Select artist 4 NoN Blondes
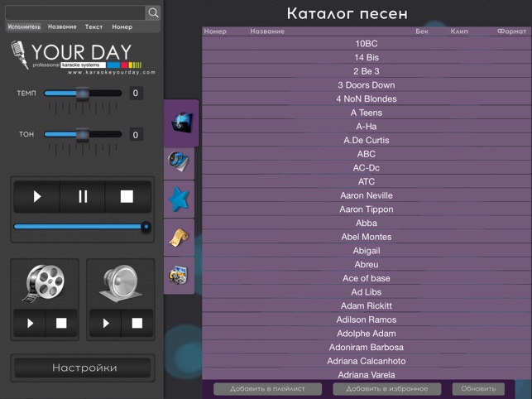 (x=367, y=99)
